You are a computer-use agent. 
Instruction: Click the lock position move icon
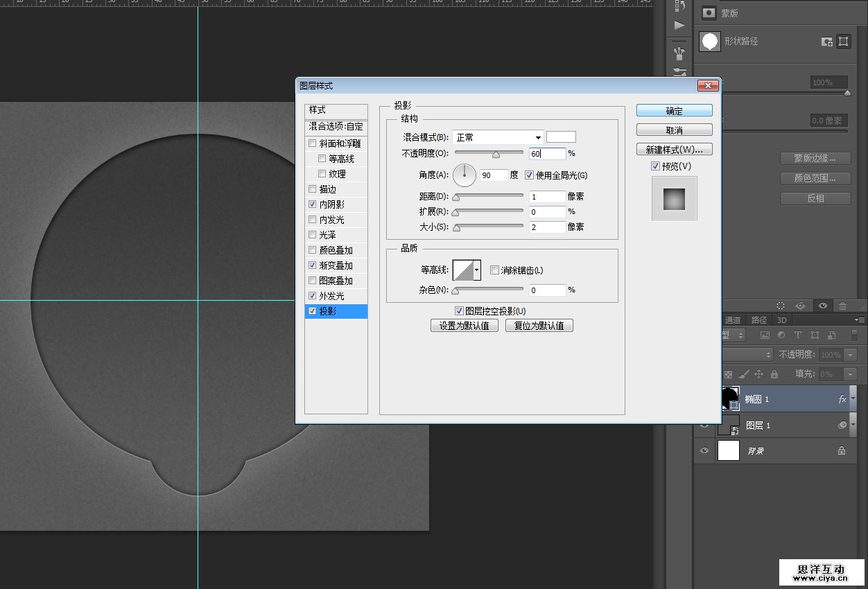pos(758,374)
